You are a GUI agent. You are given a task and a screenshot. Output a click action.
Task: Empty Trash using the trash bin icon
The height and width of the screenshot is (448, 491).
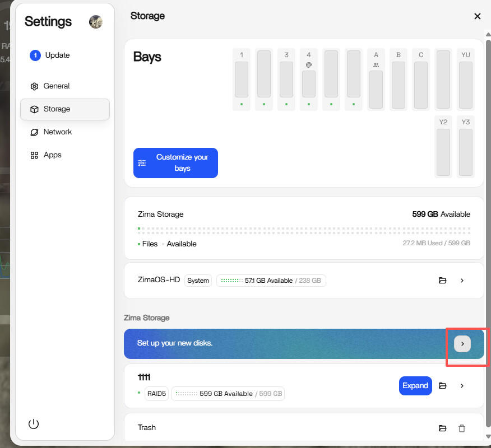tap(462, 428)
